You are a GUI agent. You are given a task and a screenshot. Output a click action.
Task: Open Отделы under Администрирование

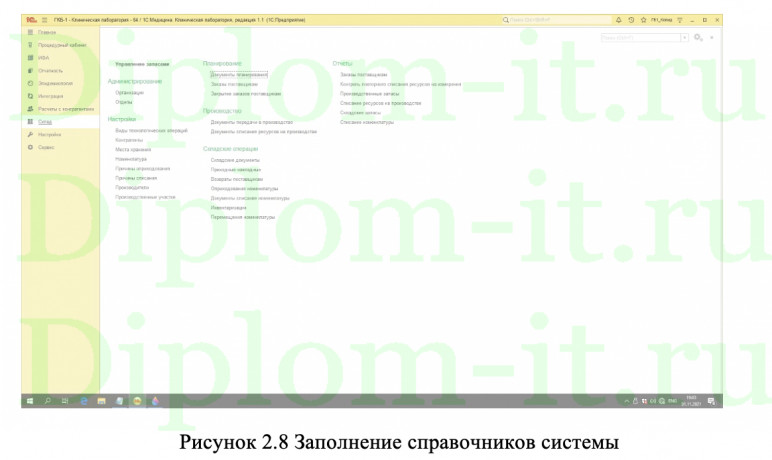pos(124,102)
